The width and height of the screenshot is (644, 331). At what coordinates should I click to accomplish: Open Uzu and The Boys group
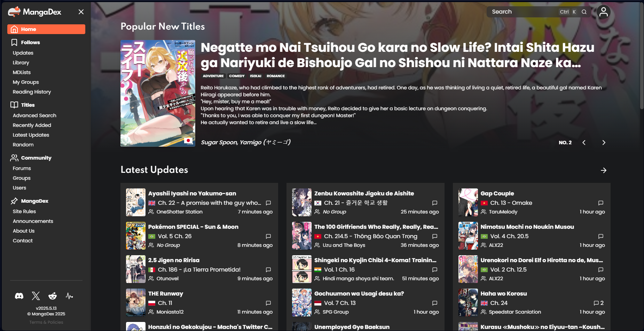[344, 245]
